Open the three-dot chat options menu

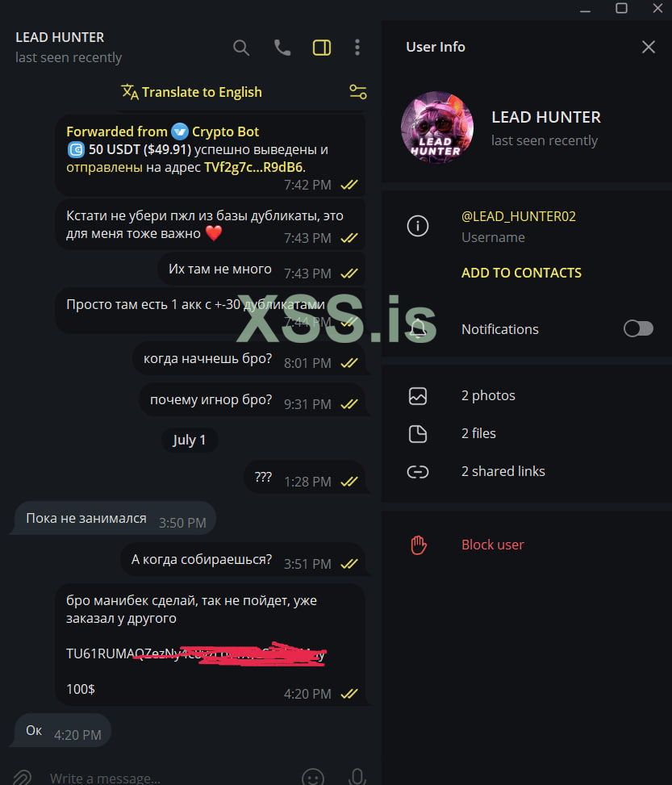coord(357,48)
